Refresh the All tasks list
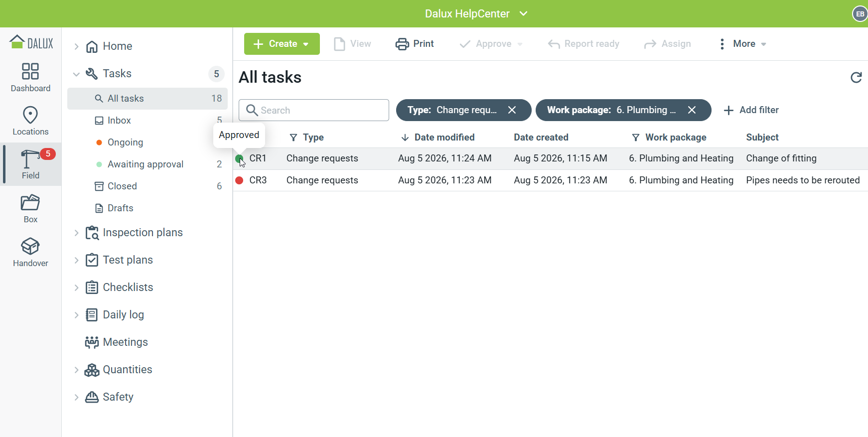The image size is (868, 437). point(856,77)
